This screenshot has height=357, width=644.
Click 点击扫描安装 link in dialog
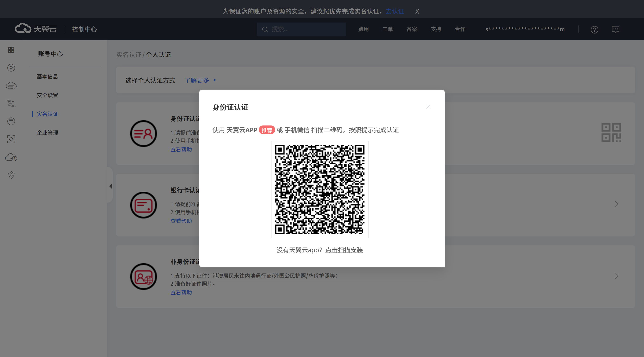(x=344, y=250)
